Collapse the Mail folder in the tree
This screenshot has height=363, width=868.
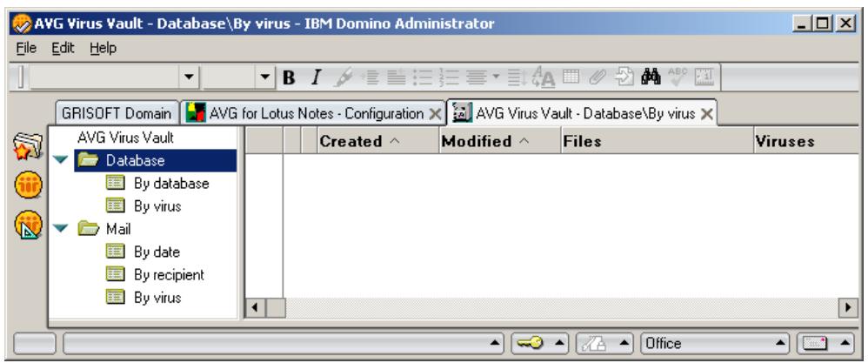[62, 228]
